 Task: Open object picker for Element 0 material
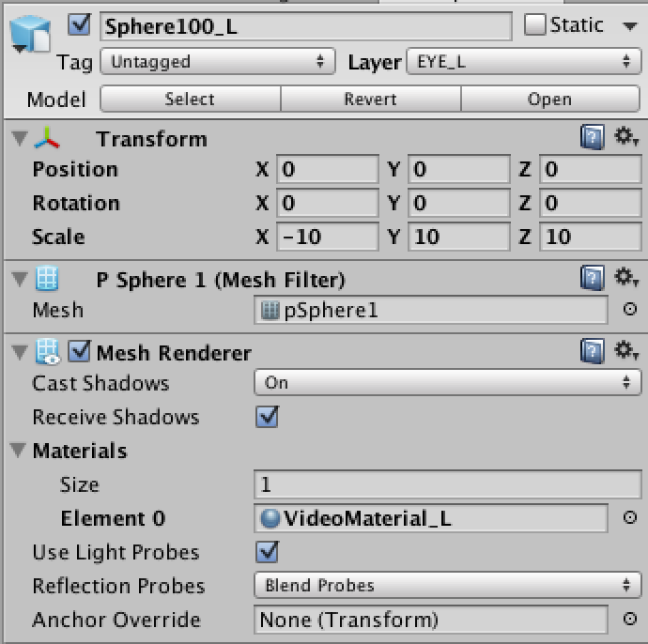tap(630, 517)
